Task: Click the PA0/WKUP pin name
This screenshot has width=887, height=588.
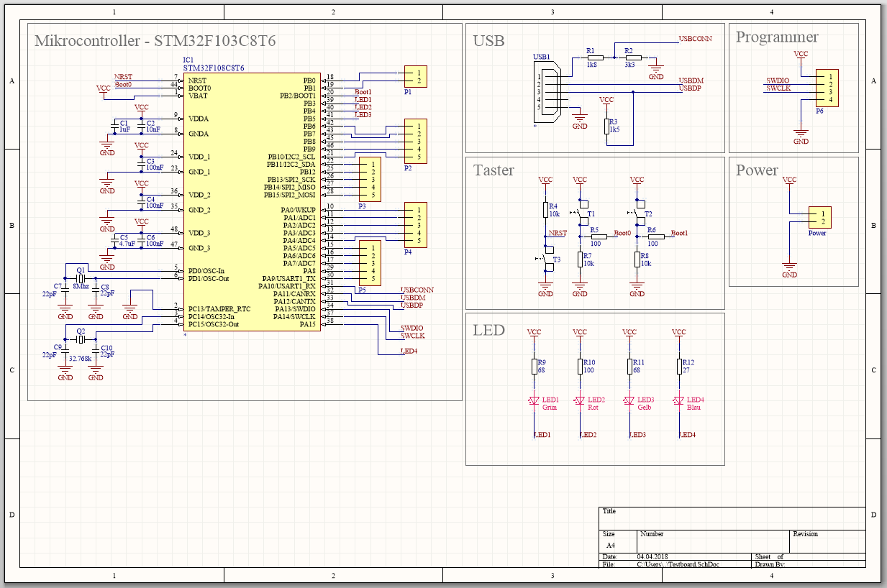Action: click(x=299, y=210)
